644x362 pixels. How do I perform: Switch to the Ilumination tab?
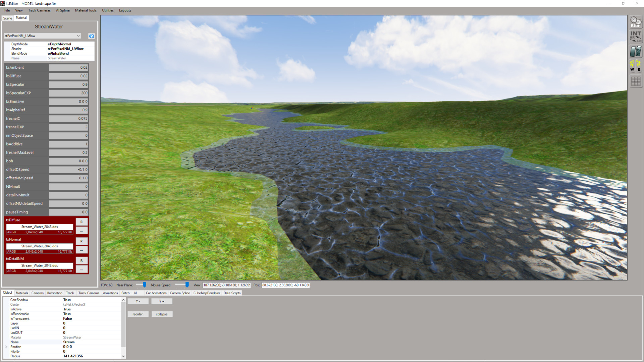click(55, 293)
